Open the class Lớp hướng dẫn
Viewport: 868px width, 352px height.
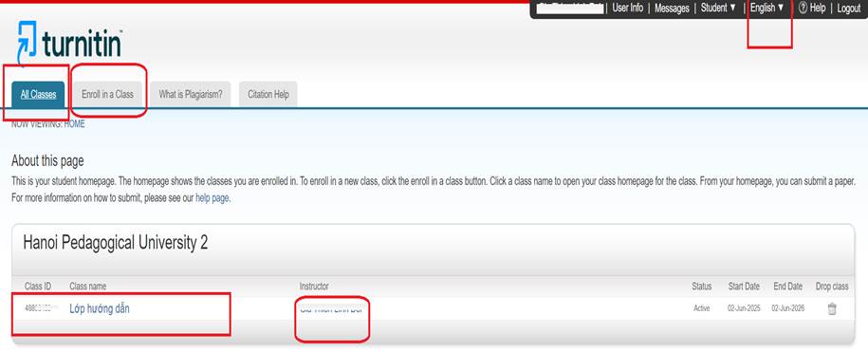pos(100,309)
